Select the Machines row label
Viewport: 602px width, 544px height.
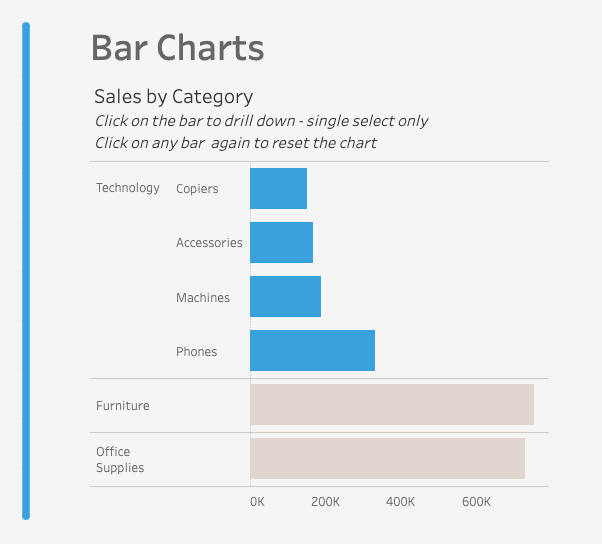click(203, 297)
